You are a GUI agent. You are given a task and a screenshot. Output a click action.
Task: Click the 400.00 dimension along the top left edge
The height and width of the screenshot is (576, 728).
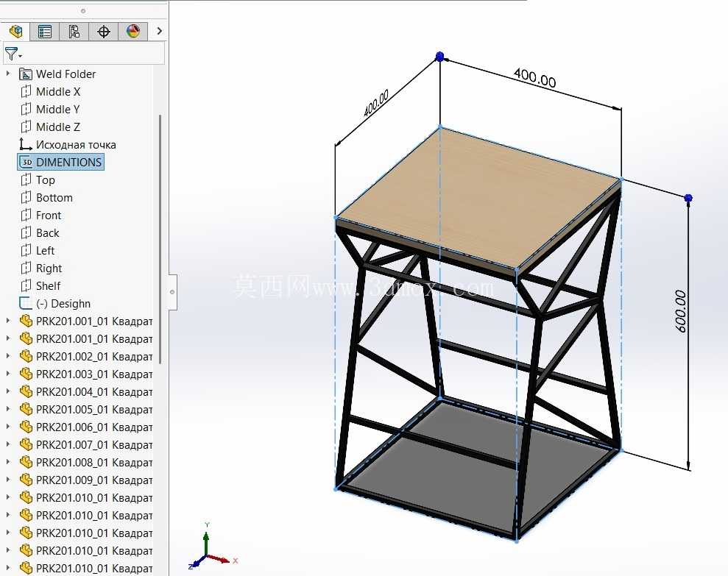pos(375,103)
